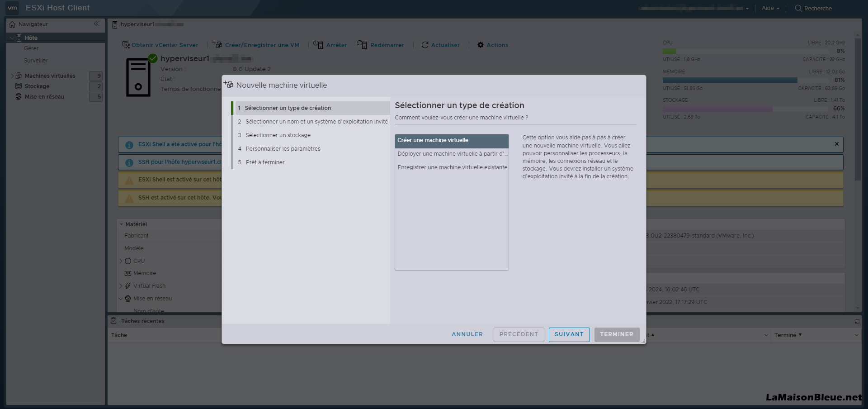Collapse the Navigateur panel with double chevron
The height and width of the screenshot is (409, 868).
pyautogui.click(x=96, y=24)
